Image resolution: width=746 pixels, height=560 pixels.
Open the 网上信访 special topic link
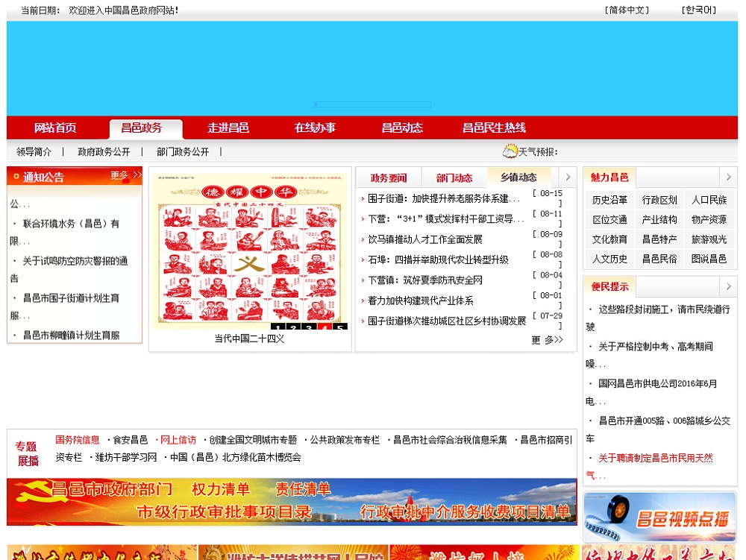178,440
